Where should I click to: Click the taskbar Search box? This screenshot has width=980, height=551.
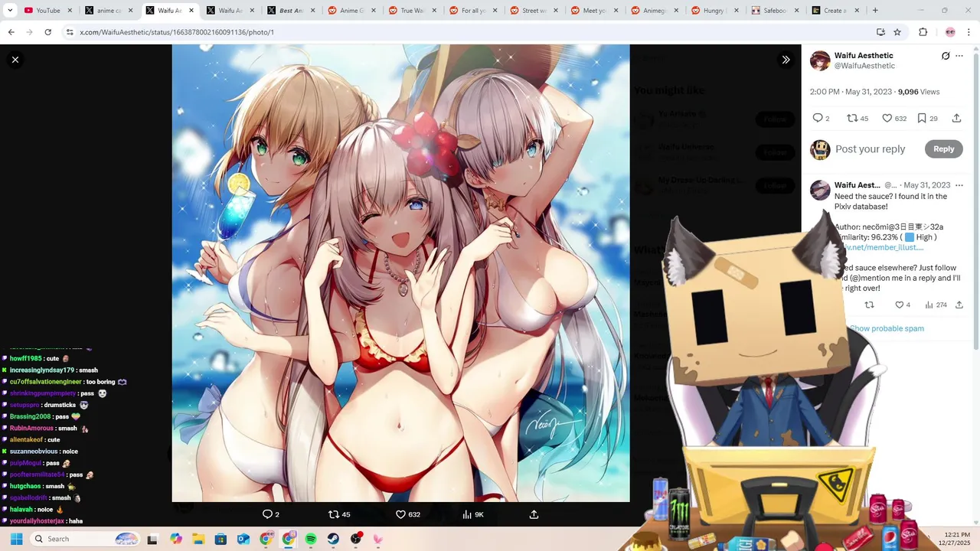click(x=87, y=539)
